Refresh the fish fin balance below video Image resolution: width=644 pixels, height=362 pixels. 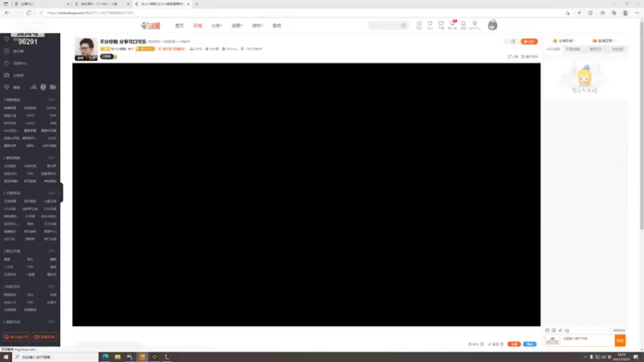pyautogui.click(x=502, y=344)
